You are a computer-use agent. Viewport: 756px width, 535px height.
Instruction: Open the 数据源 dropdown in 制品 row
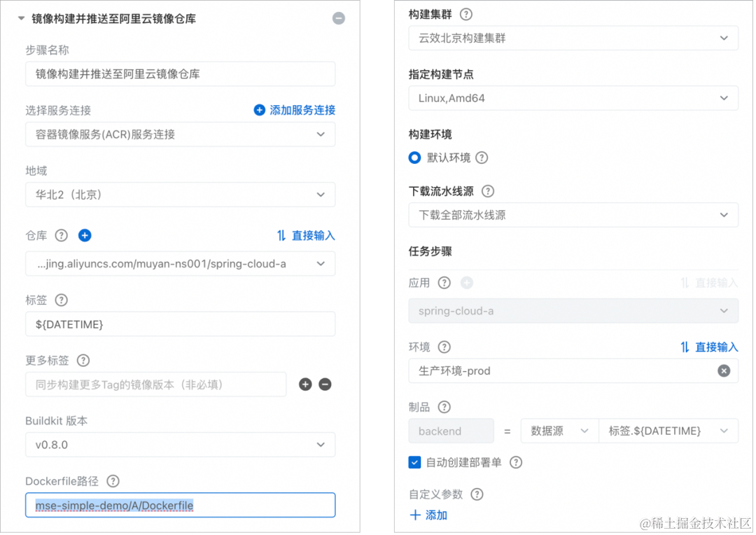559,431
